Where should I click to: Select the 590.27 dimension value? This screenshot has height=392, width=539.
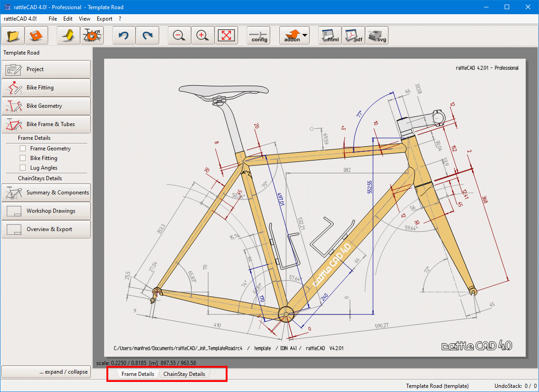pos(381,326)
